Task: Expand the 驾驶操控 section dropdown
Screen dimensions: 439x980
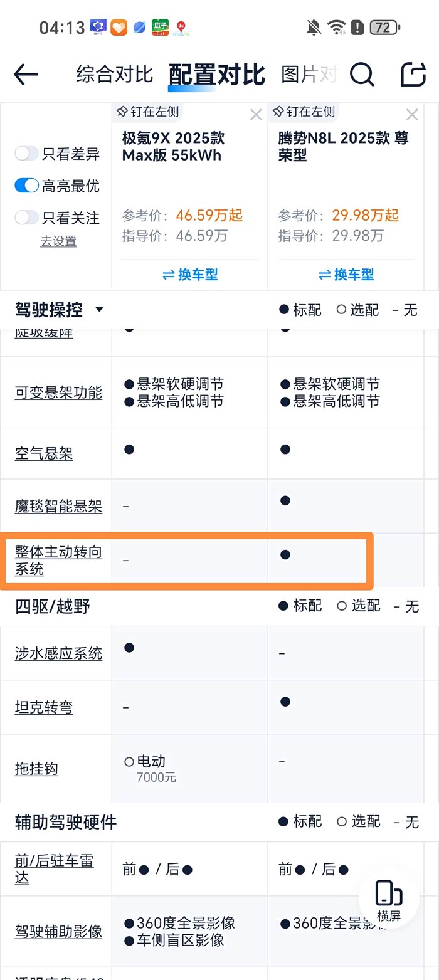Action: [x=98, y=310]
